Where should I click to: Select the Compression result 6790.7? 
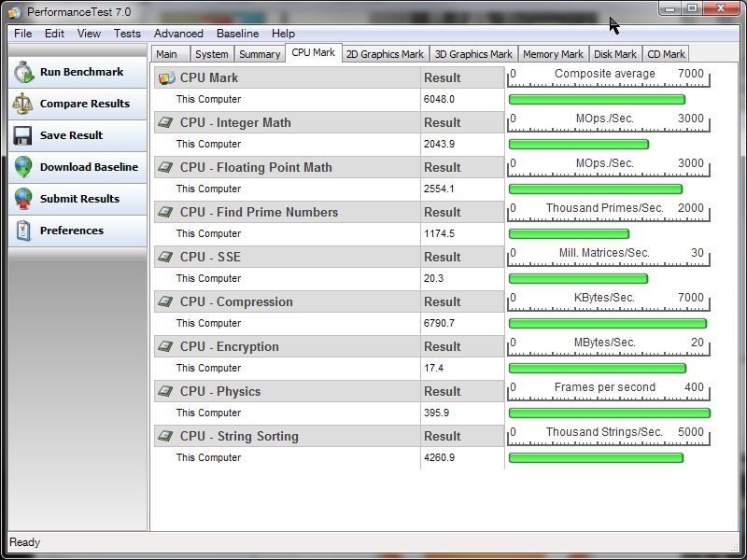(x=439, y=323)
